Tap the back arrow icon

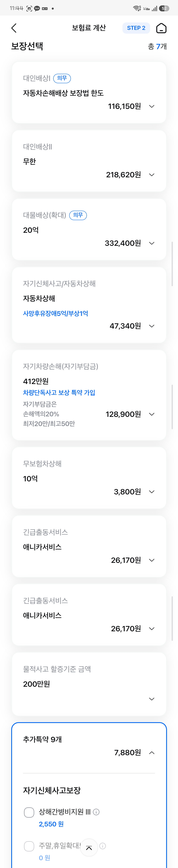coord(14,28)
